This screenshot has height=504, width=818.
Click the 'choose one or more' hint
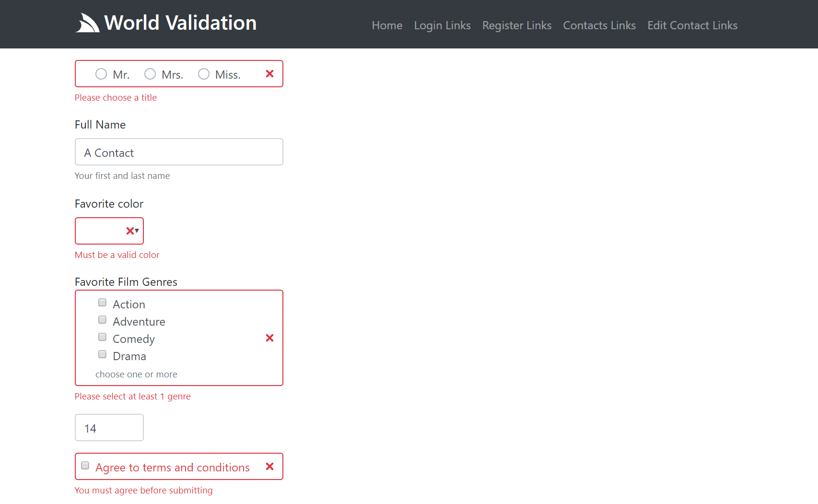[136, 375]
